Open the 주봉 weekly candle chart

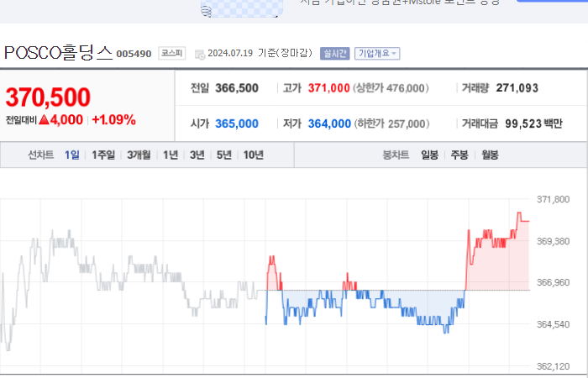coord(459,155)
